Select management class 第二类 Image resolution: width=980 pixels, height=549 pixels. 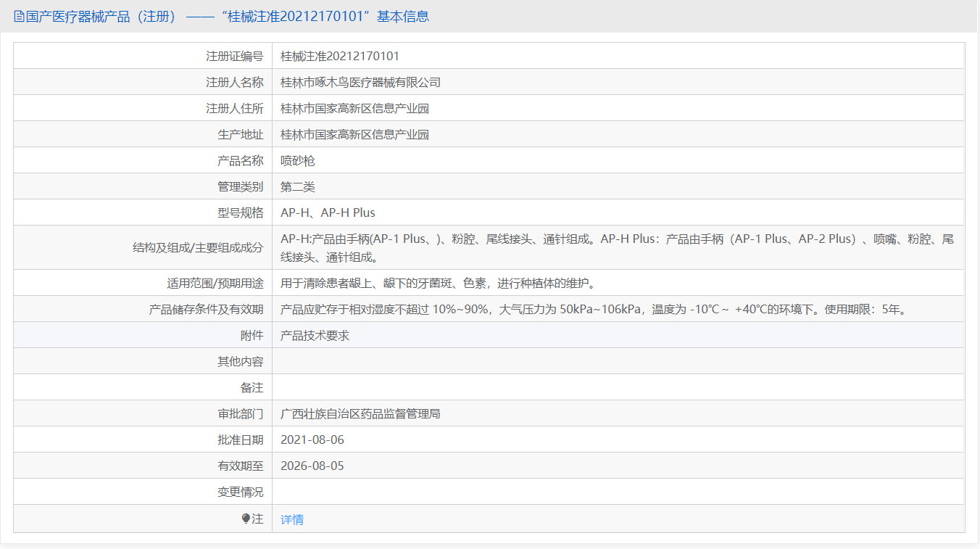click(298, 186)
